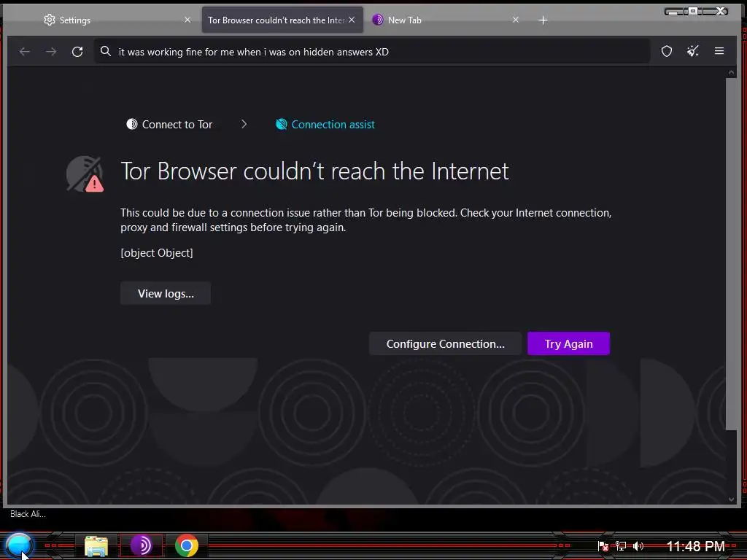Switch to the Settings tab
Screen dimensions: 747x560
117,20
